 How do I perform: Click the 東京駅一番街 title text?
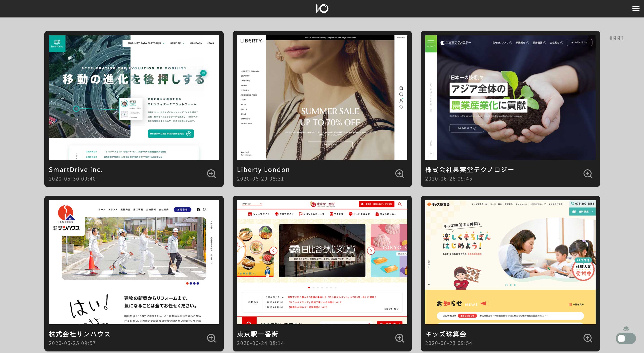pyautogui.click(x=257, y=334)
